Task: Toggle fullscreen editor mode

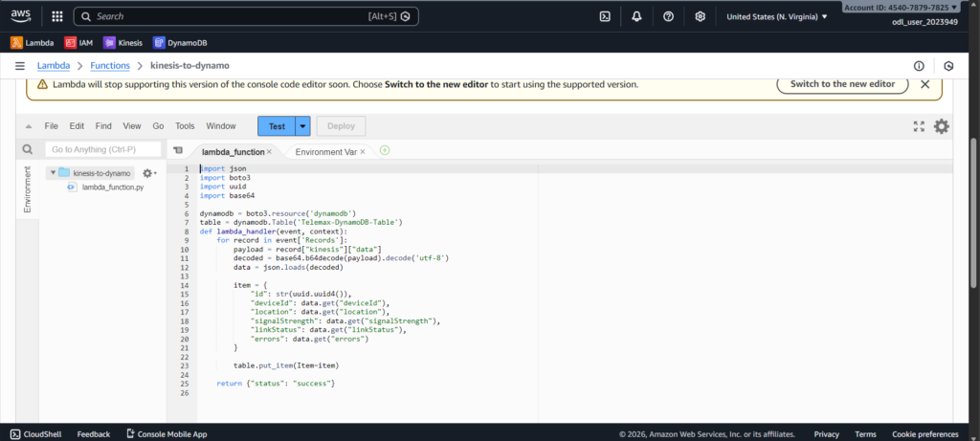Action: [919, 126]
